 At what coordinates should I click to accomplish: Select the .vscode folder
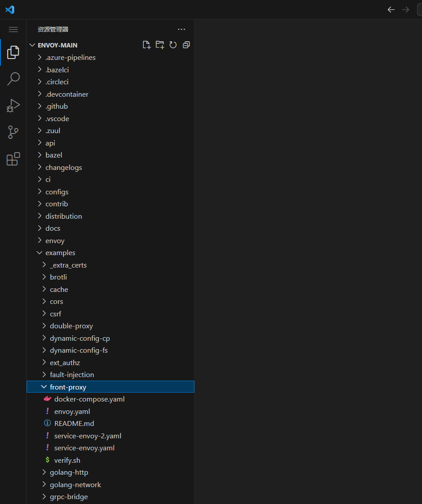110,118
